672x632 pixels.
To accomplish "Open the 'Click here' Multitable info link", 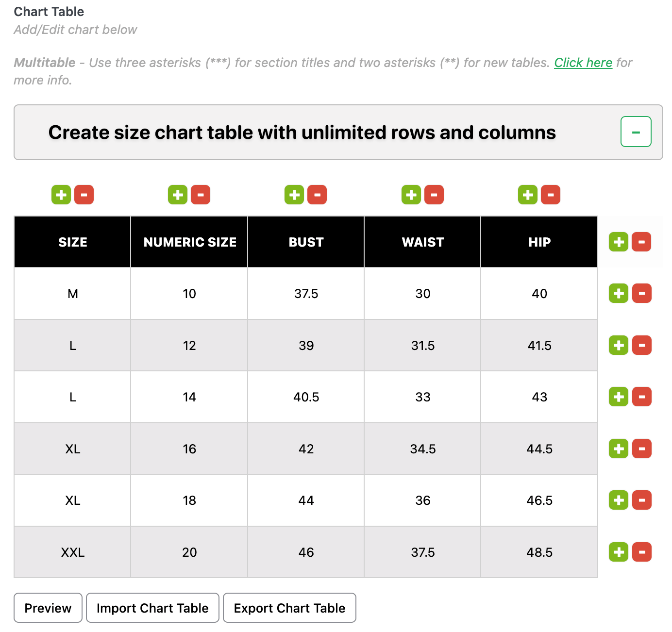I will pos(583,63).
